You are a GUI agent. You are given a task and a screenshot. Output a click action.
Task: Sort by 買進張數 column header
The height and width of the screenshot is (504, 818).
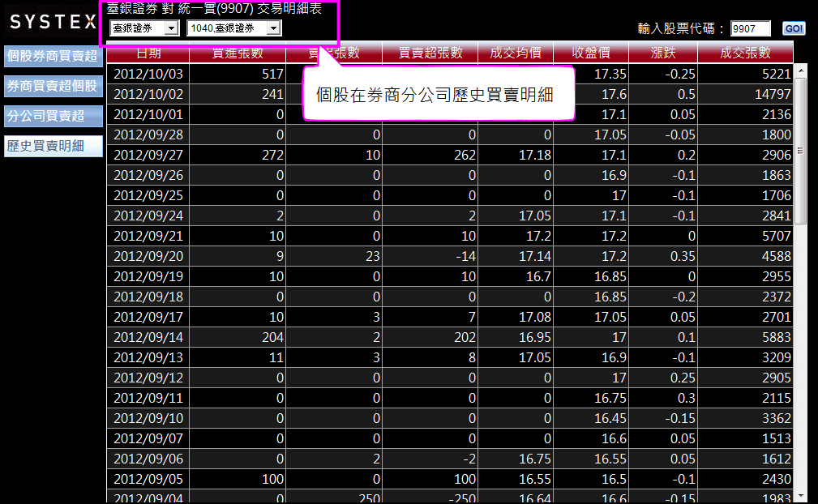click(237, 53)
